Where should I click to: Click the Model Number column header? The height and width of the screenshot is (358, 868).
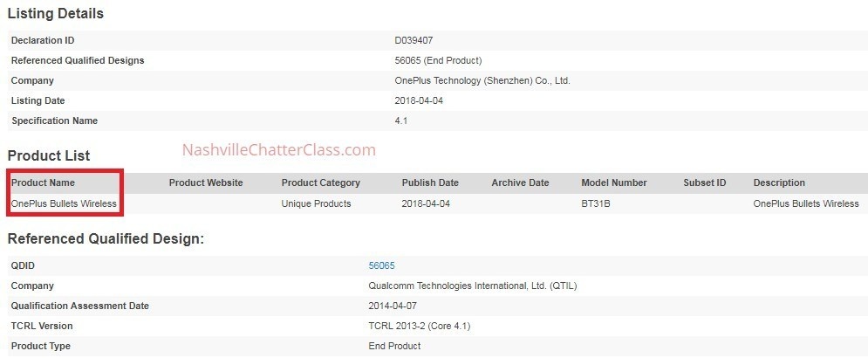[614, 182]
